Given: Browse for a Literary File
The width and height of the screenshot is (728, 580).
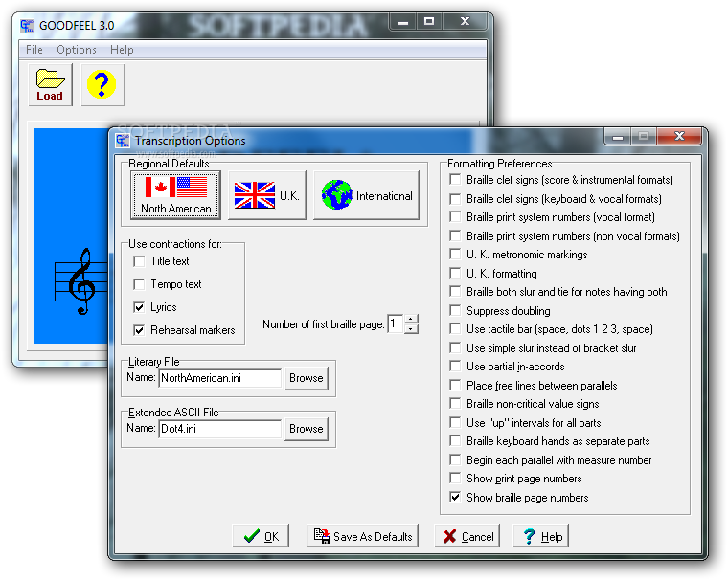Looking at the screenshot, I should (306, 378).
